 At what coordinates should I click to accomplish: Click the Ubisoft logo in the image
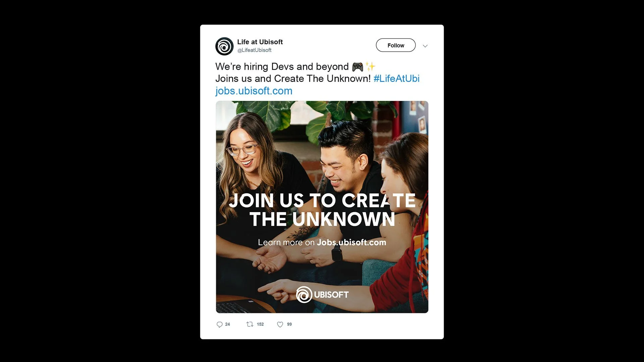point(322,294)
